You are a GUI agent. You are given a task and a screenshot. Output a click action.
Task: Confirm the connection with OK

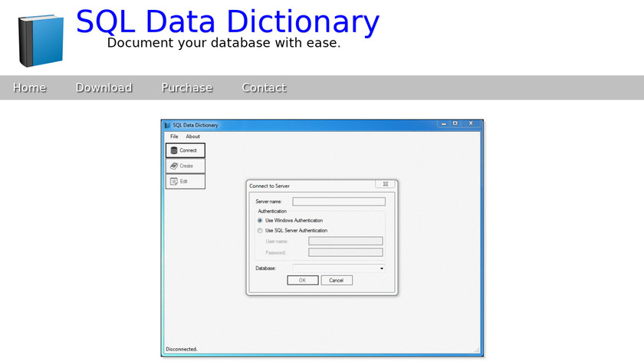click(x=303, y=280)
